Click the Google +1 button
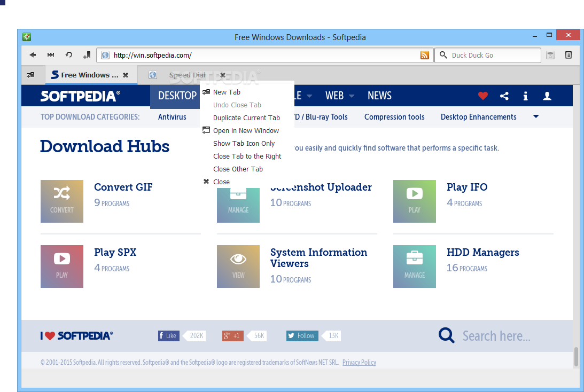This screenshot has height=392, width=584. (233, 336)
